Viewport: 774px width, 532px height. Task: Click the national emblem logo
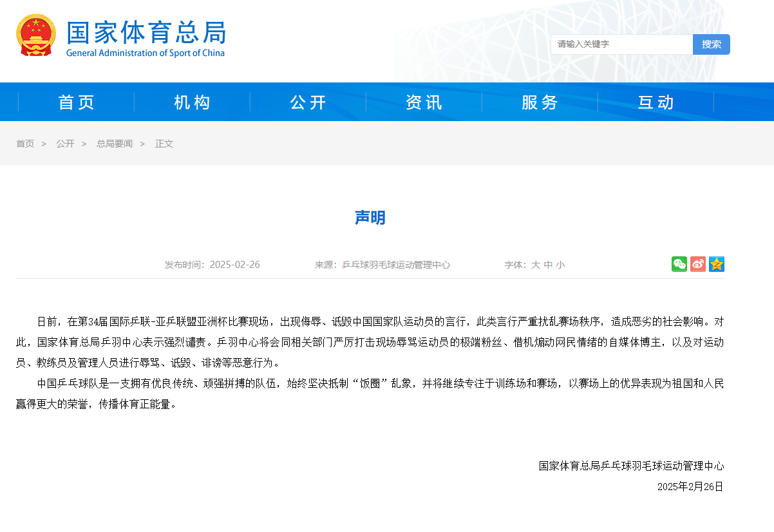click(36, 35)
